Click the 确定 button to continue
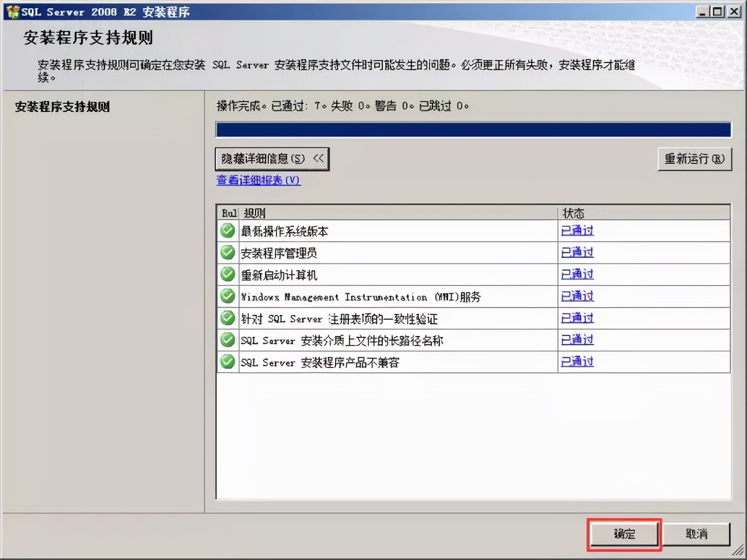Image resolution: width=747 pixels, height=560 pixels. point(623,534)
